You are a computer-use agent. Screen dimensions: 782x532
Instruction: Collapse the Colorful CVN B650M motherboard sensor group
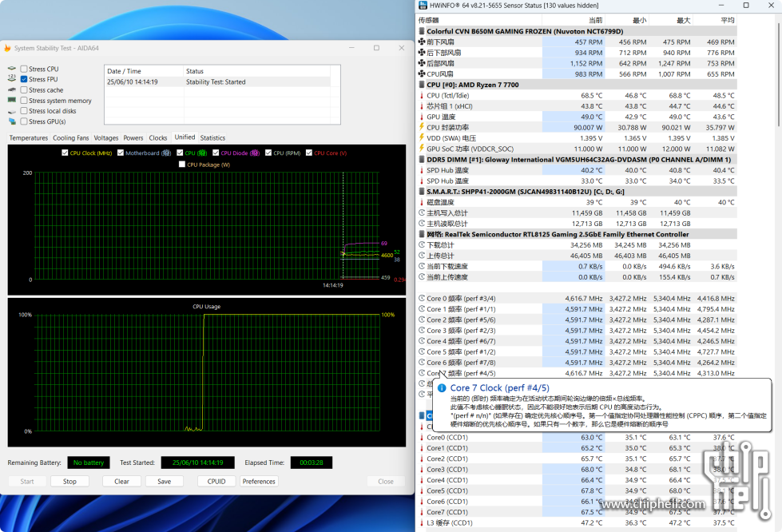[x=422, y=31]
